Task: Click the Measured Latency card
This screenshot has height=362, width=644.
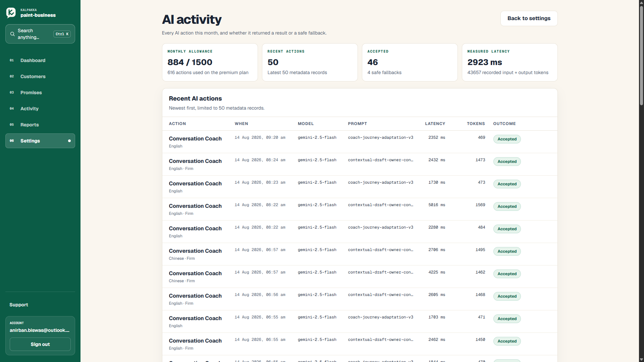Action: pos(510,62)
